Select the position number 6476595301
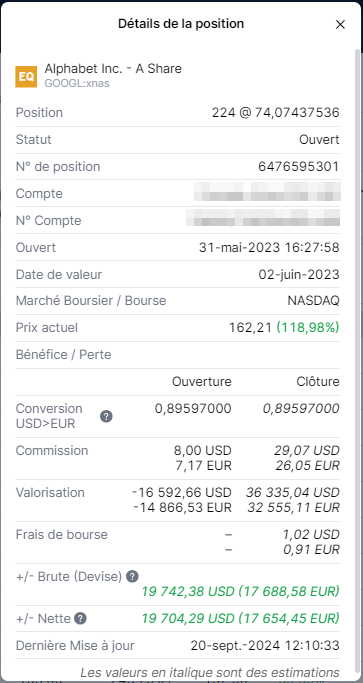Image resolution: width=363 pixels, height=683 pixels. (299, 166)
